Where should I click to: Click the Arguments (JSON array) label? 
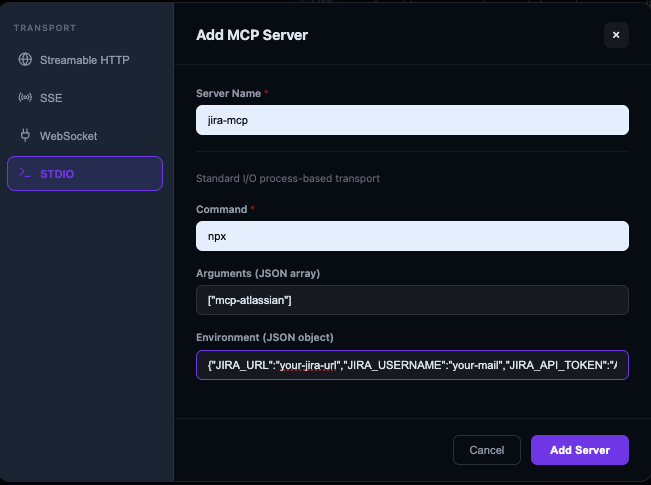(x=258, y=274)
